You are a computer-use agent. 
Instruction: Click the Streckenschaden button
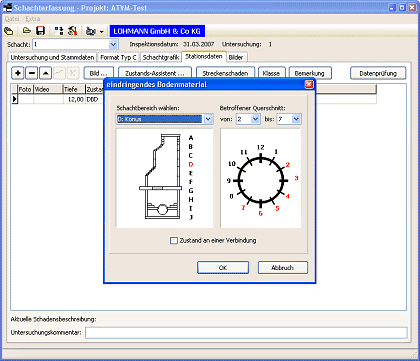225,73
